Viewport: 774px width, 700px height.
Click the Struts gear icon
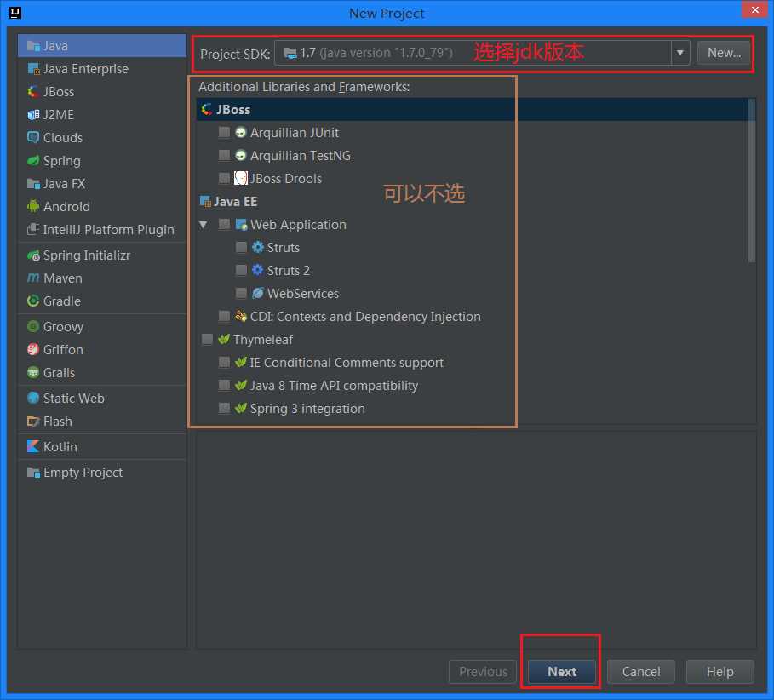(x=258, y=247)
